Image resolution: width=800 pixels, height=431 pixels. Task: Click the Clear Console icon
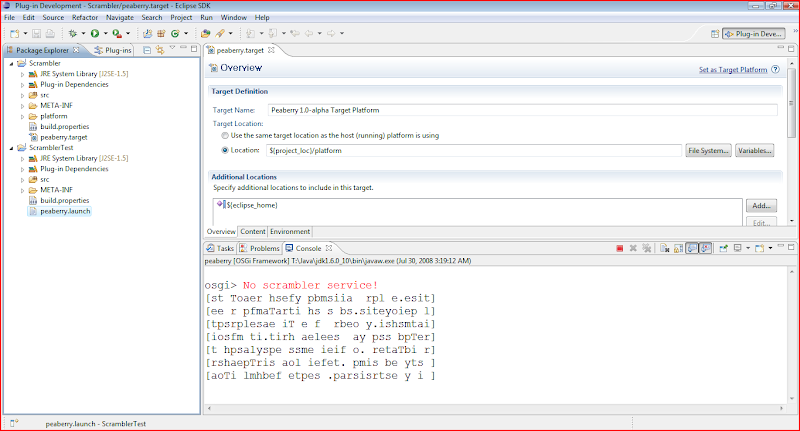(x=664, y=248)
